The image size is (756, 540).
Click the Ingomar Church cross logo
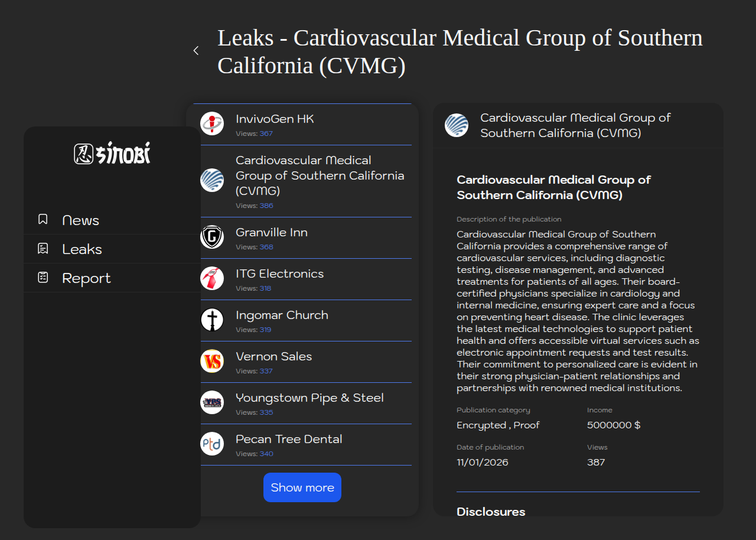click(x=212, y=320)
